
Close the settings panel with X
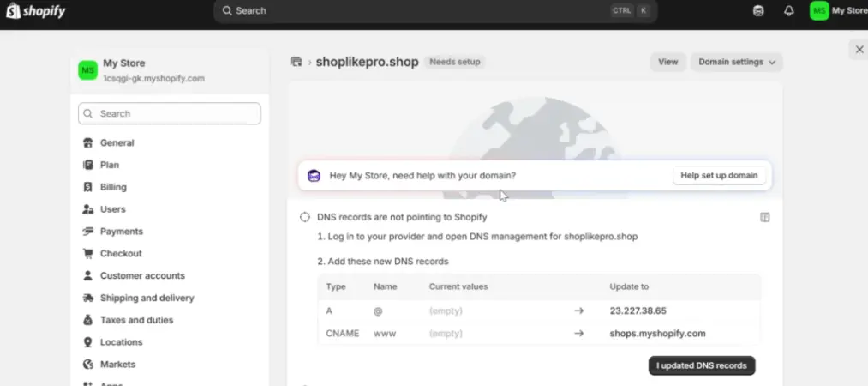point(859,49)
